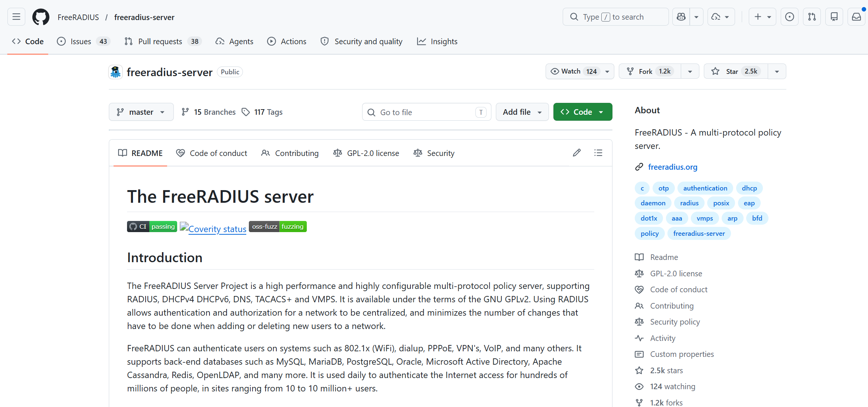Select the Code of conduct tab
The width and height of the screenshot is (868, 407).
click(211, 153)
